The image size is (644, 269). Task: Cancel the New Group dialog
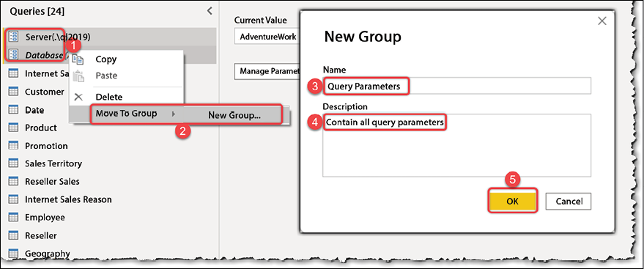tap(569, 202)
